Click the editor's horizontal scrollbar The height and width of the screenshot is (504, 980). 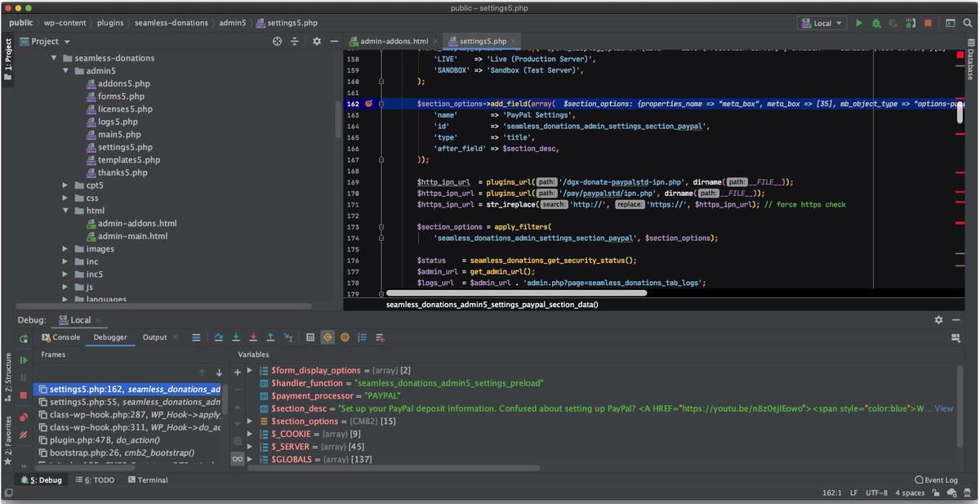click(516, 292)
